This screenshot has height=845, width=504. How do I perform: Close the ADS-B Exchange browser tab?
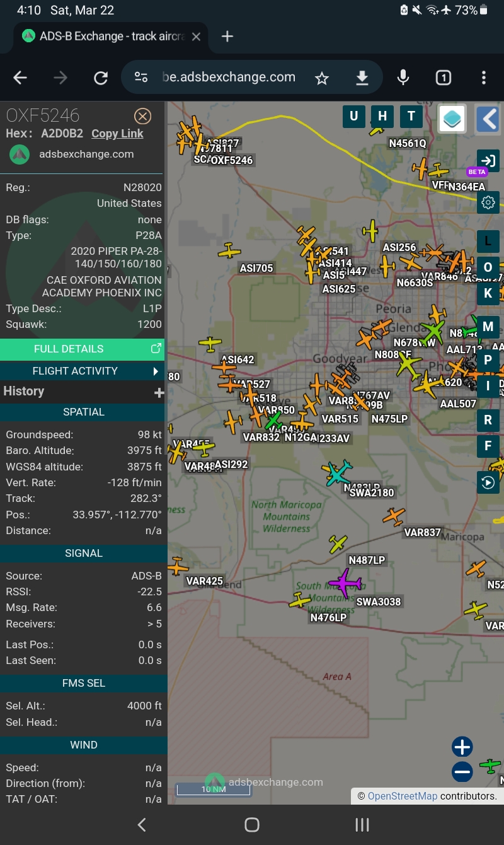coord(196,37)
